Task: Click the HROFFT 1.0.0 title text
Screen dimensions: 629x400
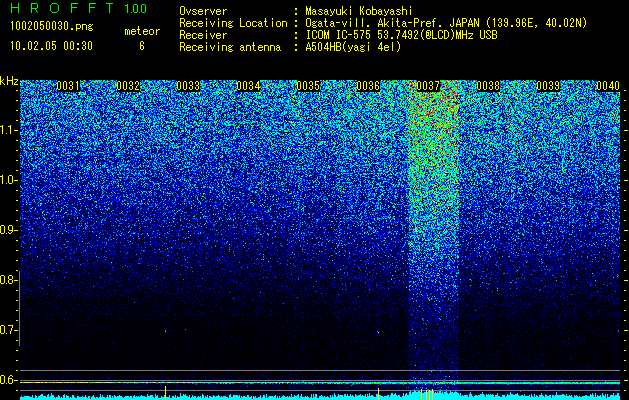Action: click(79, 8)
